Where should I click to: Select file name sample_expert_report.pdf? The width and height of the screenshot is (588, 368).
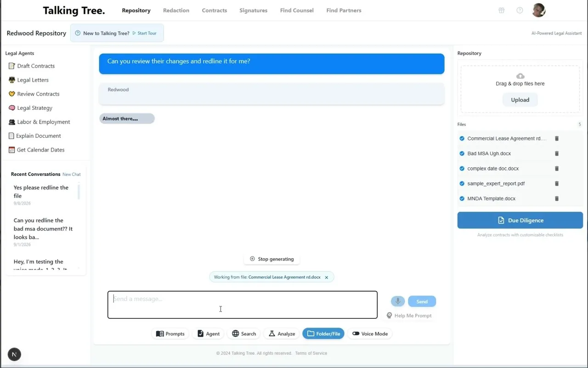pos(496,184)
